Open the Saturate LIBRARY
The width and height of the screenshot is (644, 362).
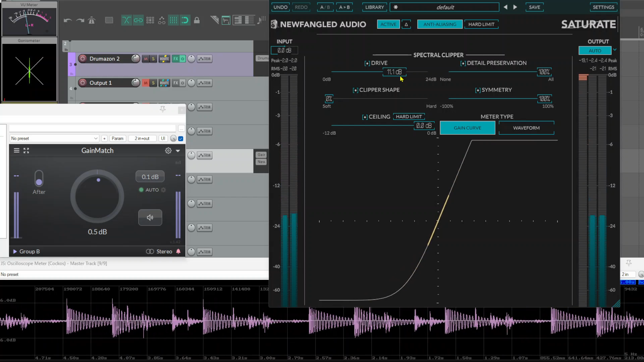coord(374,7)
